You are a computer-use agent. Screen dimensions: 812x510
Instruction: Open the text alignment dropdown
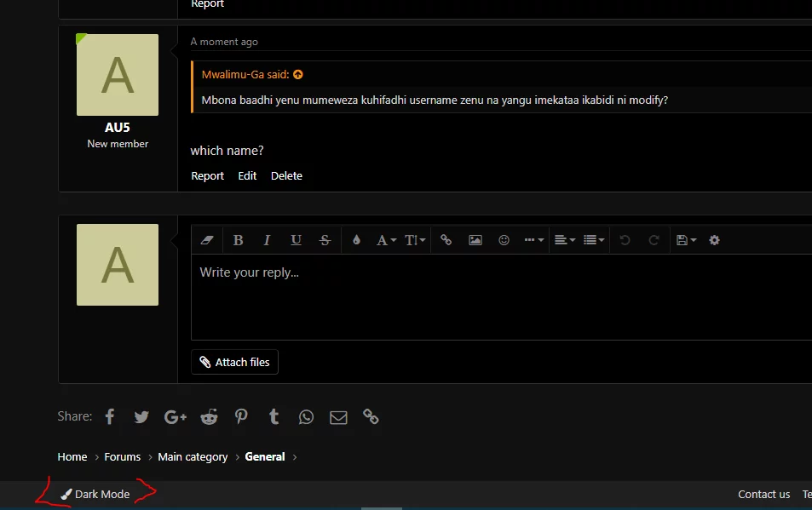point(563,240)
